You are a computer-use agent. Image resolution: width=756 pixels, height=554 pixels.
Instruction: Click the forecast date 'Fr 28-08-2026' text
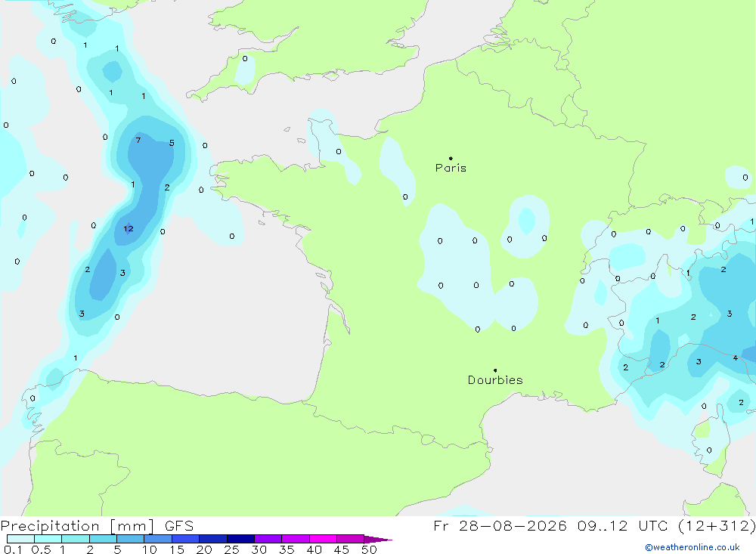500,525
